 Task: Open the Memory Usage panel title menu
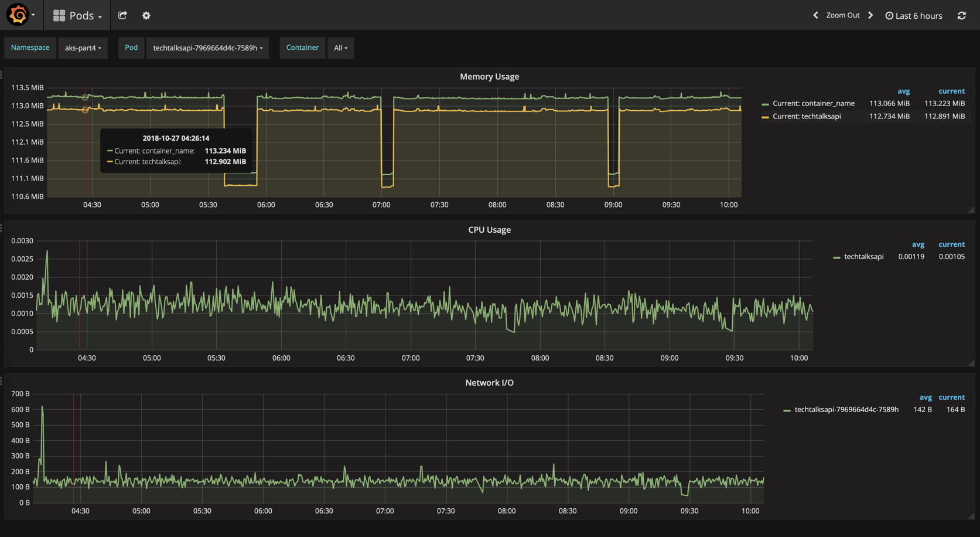coord(489,77)
